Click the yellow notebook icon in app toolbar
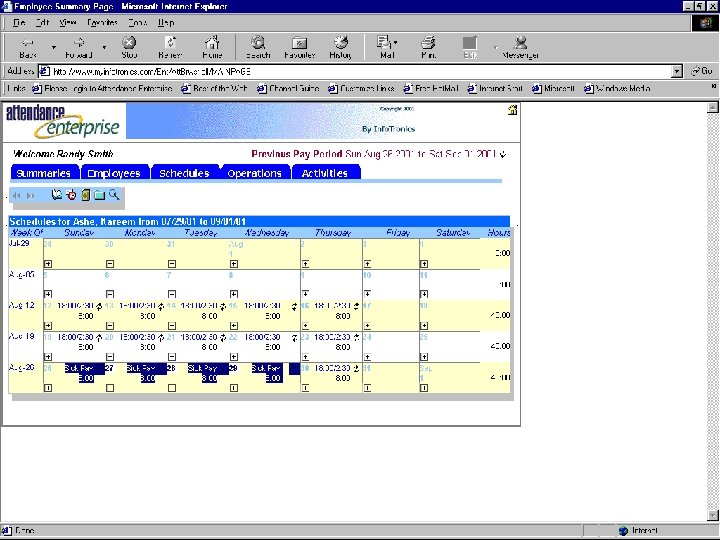Viewport: 720px width, 540px height. 85,195
